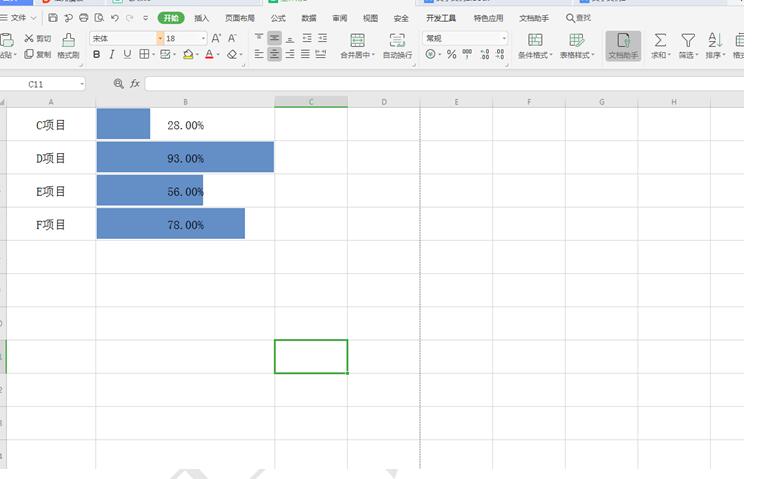Screen dimensions: 757x479
Task: Switch to the Home (开始) tab
Action: (171, 18)
